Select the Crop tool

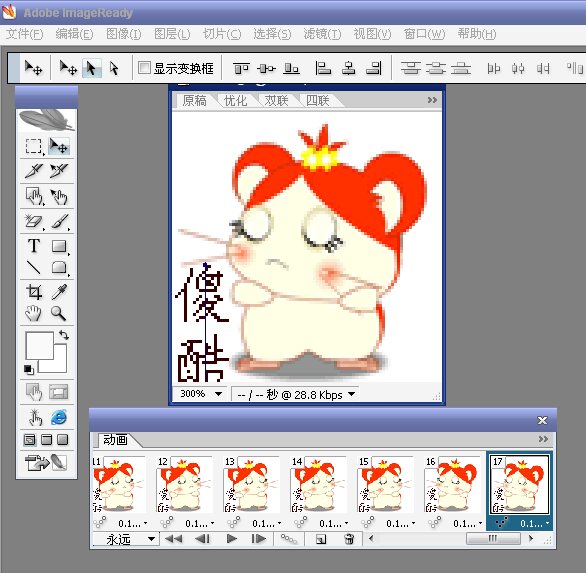(34, 292)
